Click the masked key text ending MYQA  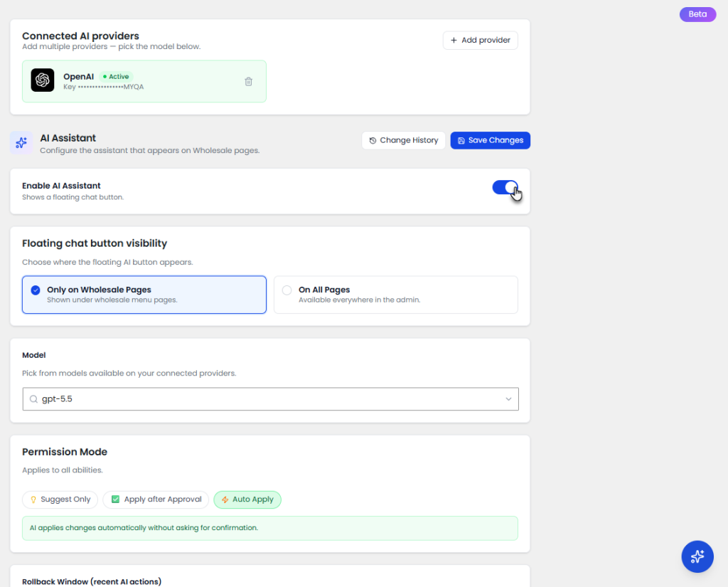pos(104,87)
